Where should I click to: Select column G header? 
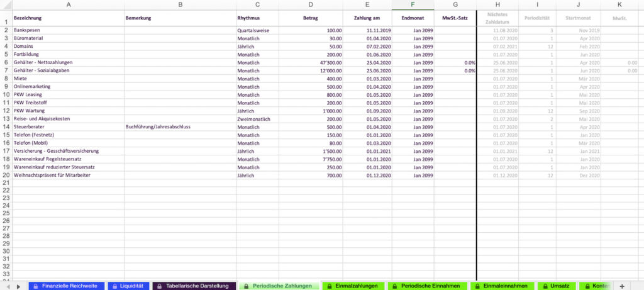tap(455, 5)
